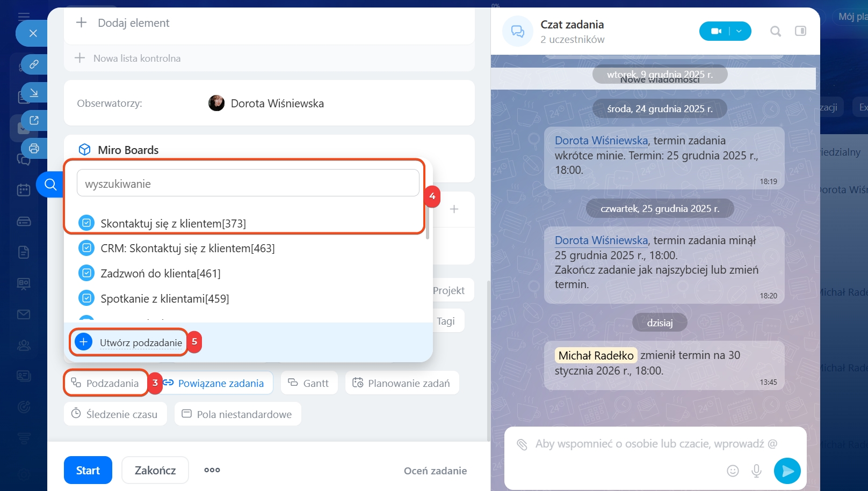The width and height of the screenshot is (868, 491).
Task: Click the microphone icon to record audio
Action: [x=756, y=471]
